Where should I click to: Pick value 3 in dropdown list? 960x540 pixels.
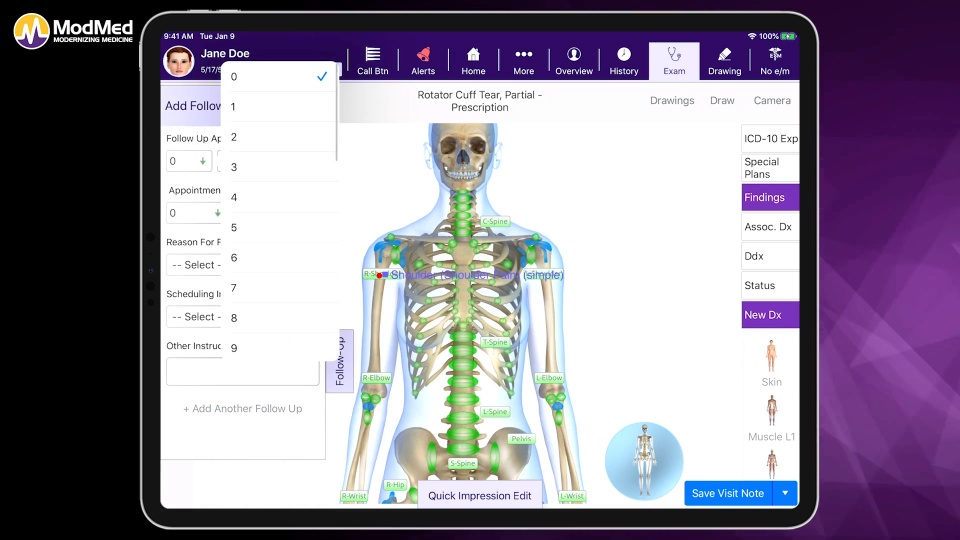click(279, 167)
